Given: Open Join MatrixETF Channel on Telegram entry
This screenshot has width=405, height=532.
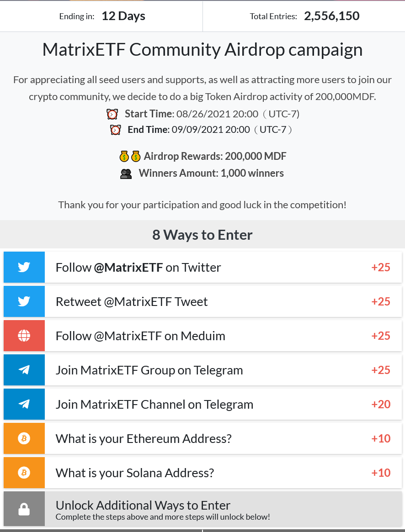Looking at the screenshot, I should 203,404.
